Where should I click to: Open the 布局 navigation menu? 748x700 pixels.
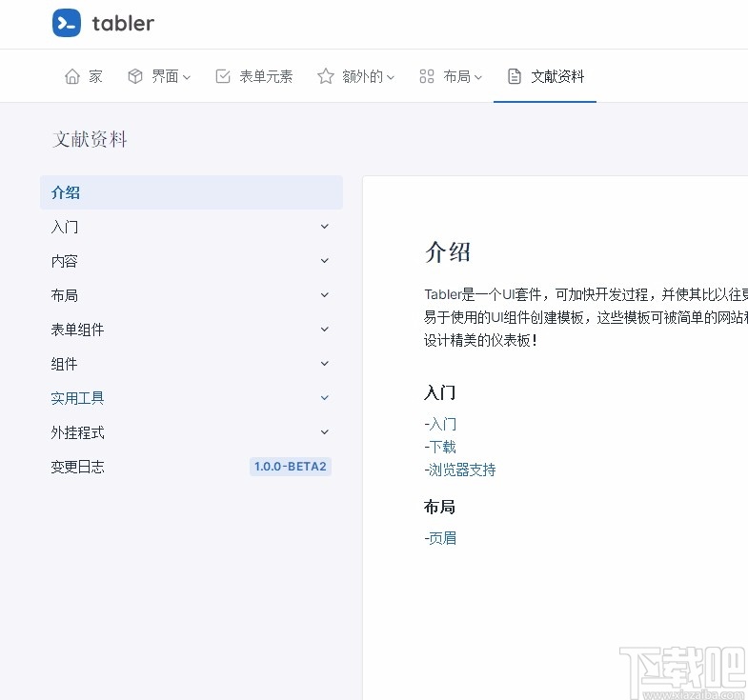(451, 76)
